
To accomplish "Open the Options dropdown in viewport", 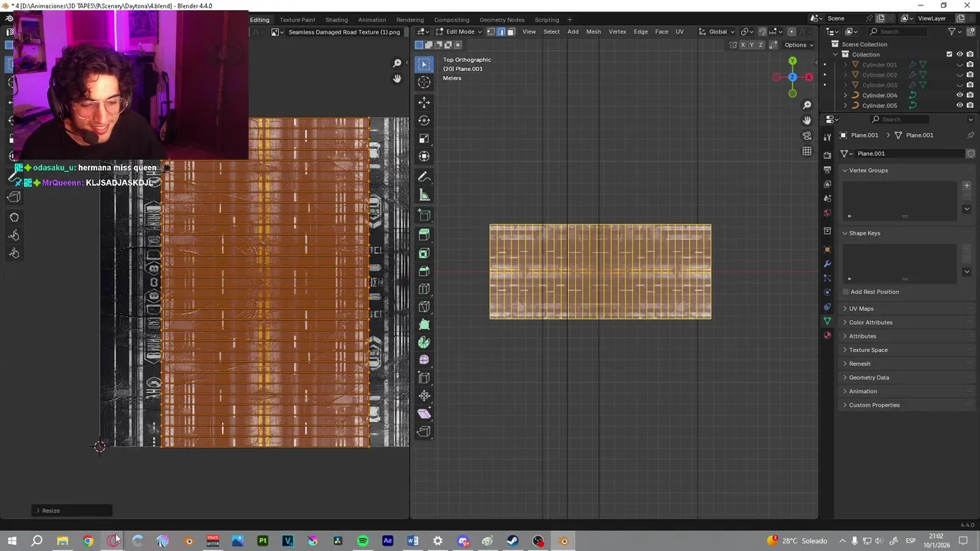I will 797,44.
